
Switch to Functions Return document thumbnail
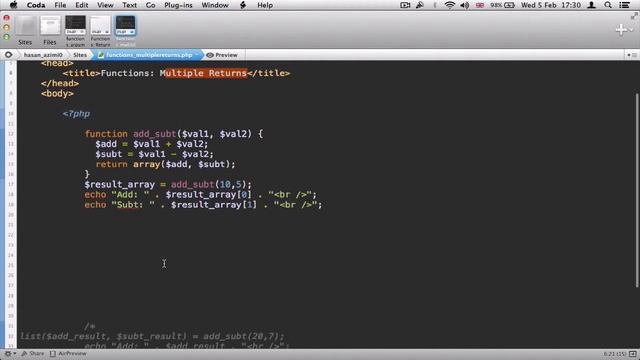(100, 31)
